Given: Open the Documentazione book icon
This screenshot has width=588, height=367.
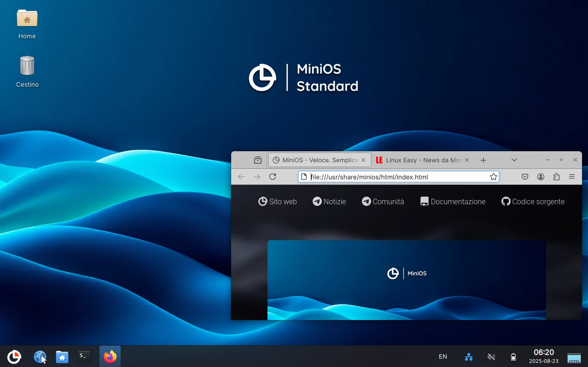Looking at the screenshot, I should click(x=424, y=201).
